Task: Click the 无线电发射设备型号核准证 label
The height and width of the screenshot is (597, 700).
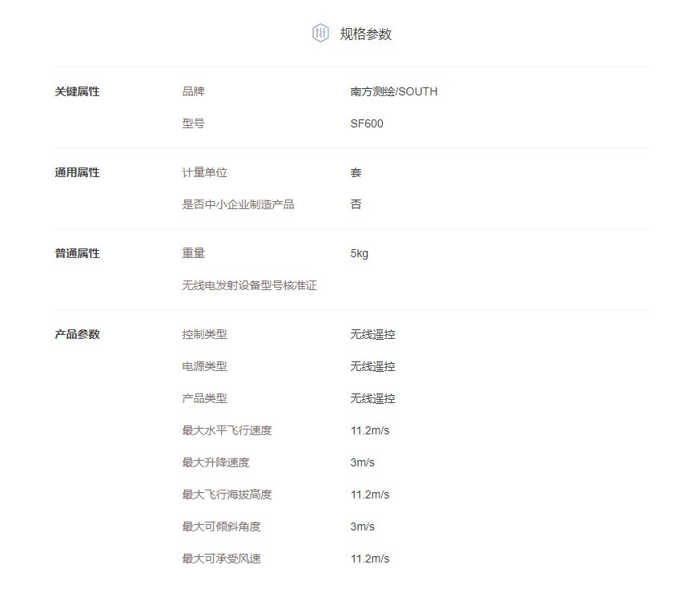Action: click(249, 285)
